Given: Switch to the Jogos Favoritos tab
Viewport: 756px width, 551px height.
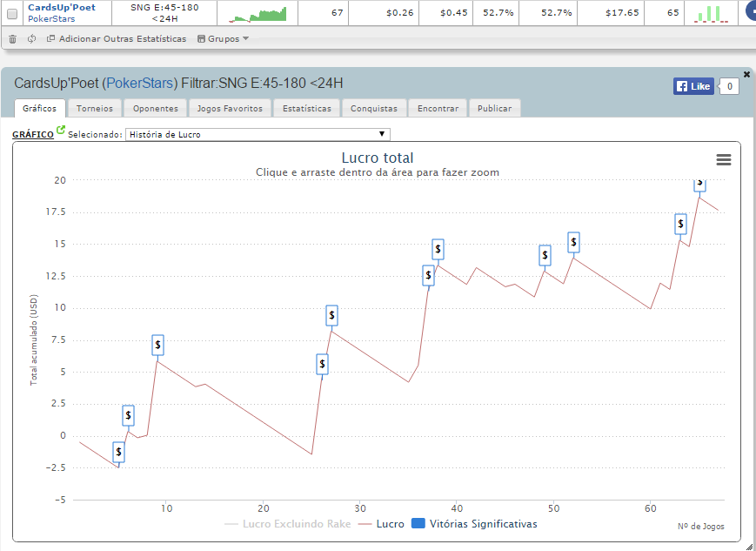Looking at the screenshot, I should (230, 108).
